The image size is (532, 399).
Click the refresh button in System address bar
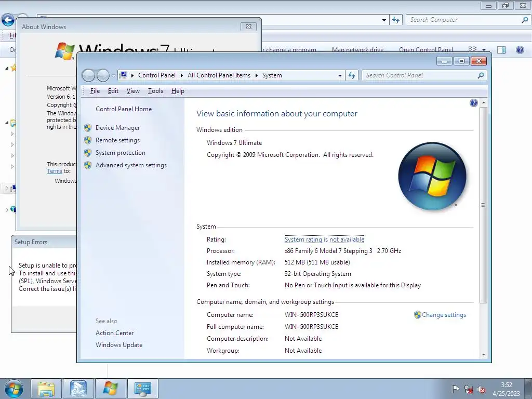352,75
